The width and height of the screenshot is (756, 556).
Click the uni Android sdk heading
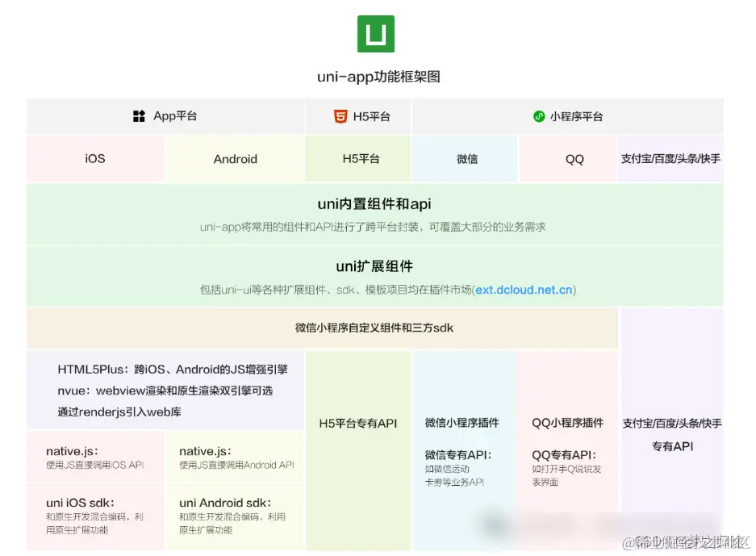tap(224, 503)
